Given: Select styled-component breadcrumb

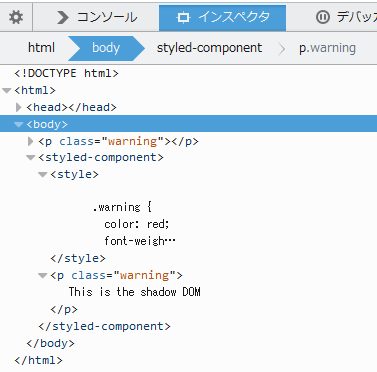Looking at the screenshot, I should 209,48.
